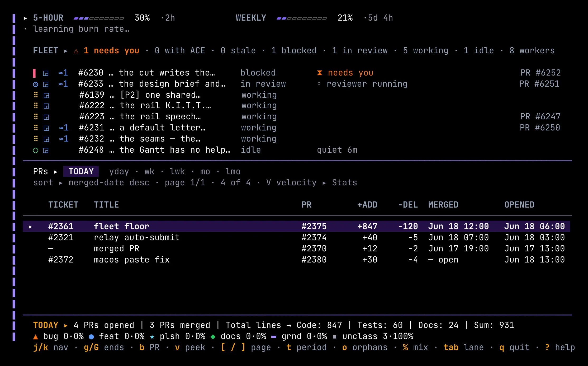Viewport: 588px width, 366px height.
Task: Click the blue feat circle icon
Action: pyautogui.click(x=91, y=337)
